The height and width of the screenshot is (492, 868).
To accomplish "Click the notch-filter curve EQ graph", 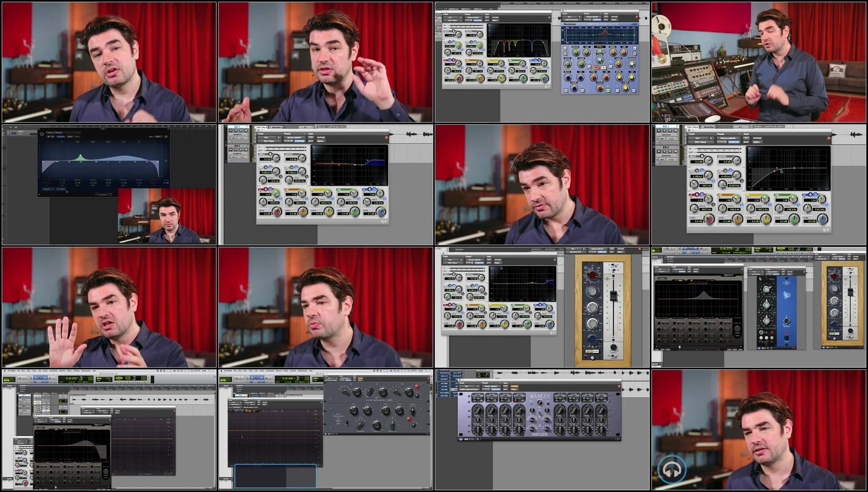I will pyautogui.click(x=519, y=40).
